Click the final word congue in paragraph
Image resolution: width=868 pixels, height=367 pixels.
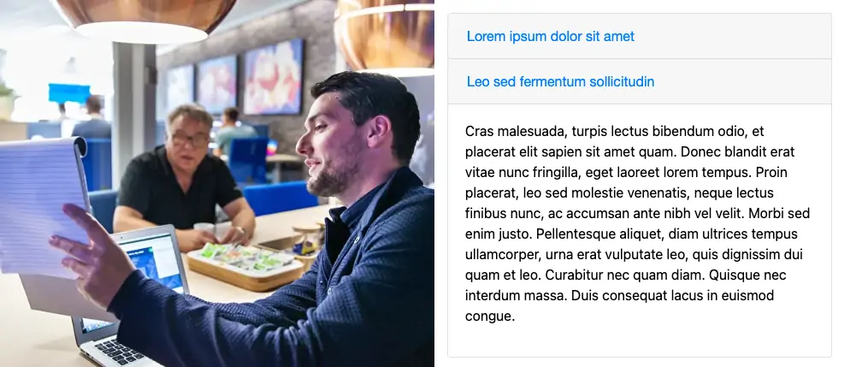(x=490, y=317)
